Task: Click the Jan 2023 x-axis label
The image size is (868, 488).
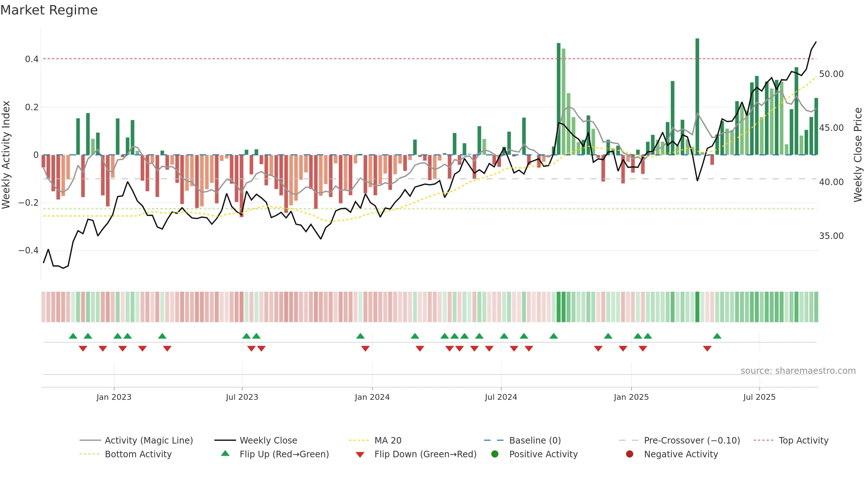Action: pos(114,397)
